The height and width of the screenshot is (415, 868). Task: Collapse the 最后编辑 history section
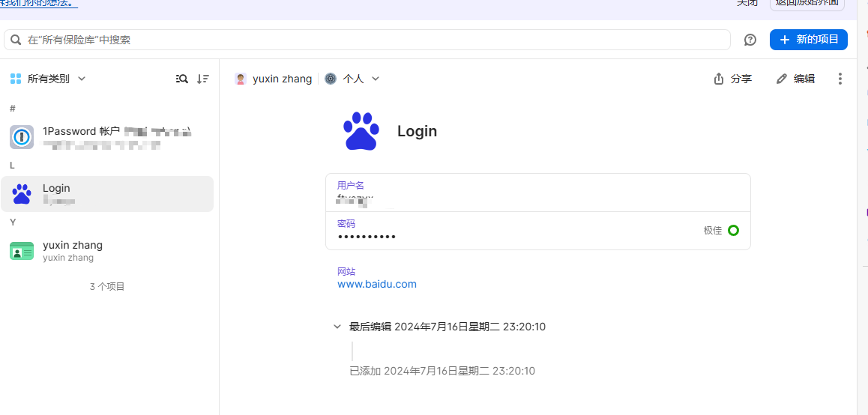click(337, 327)
